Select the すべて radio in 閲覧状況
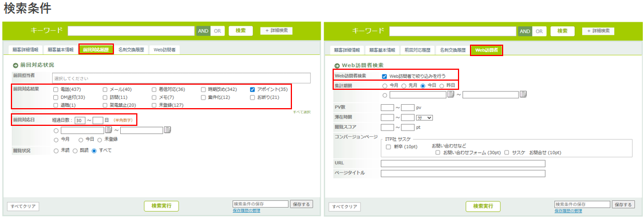The width and height of the screenshot is (644, 218). [94, 150]
